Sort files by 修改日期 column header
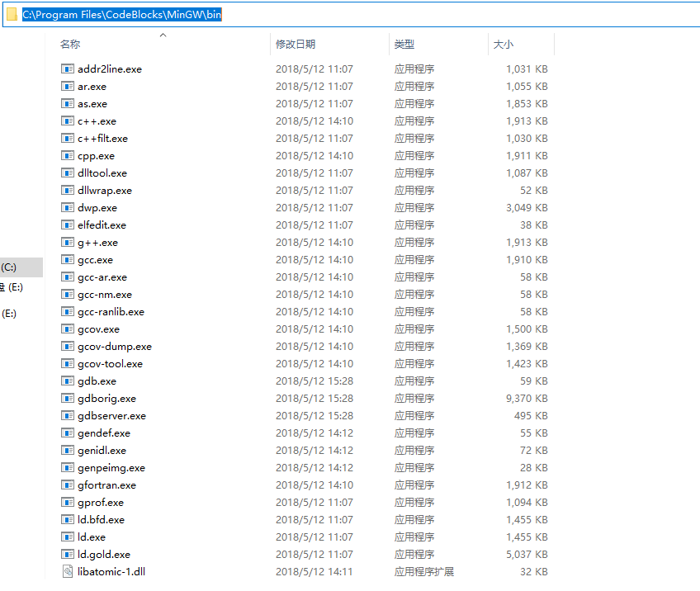The width and height of the screenshot is (700, 591). (296, 45)
